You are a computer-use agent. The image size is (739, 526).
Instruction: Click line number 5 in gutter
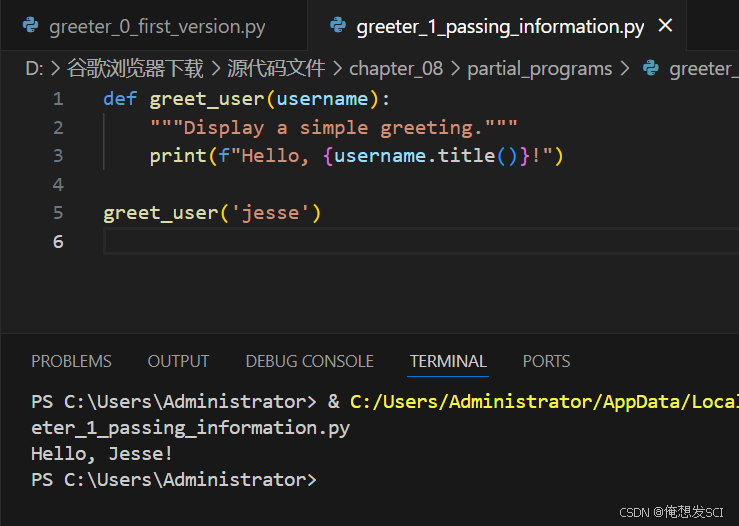tap(58, 213)
